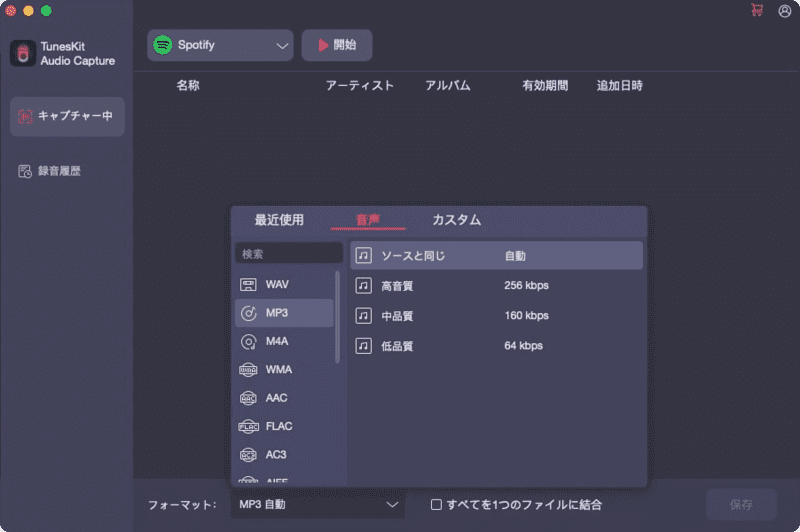The image size is (800, 532).
Task: Click the MP3 format icon
Action: tap(248, 313)
